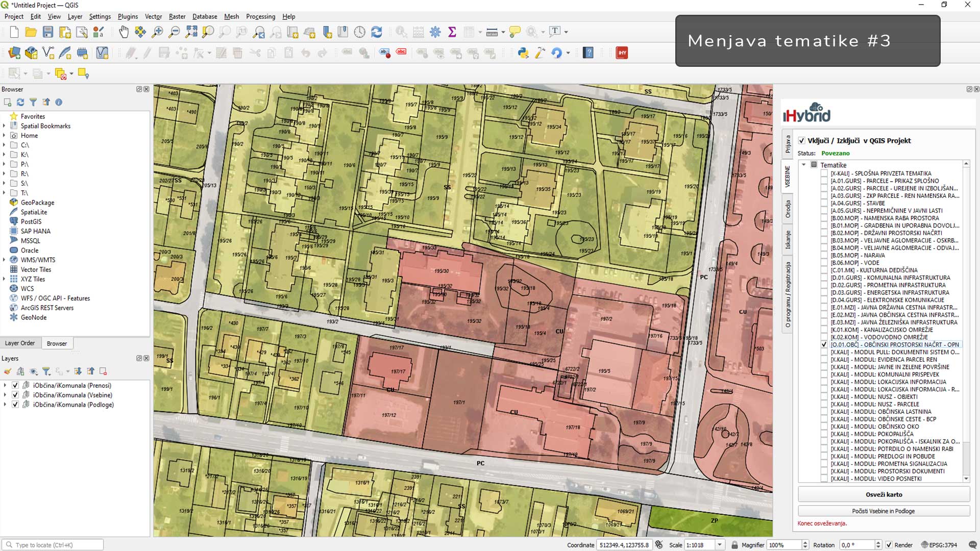Click the Zoom In magnifier tool
Viewport: 980px width, 551px height.
click(157, 32)
